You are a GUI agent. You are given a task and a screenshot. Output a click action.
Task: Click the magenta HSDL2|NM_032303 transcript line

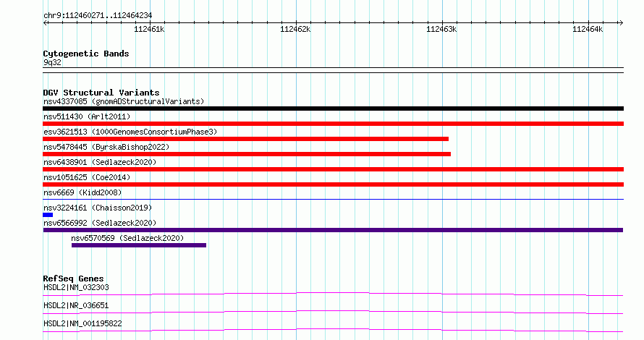333,294
